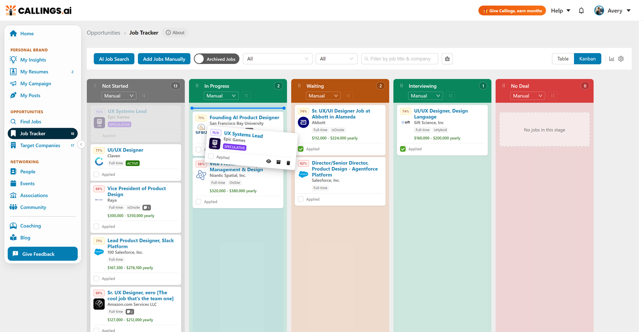Expand the Avery account menu arrow
644x332 pixels.
(629, 11)
